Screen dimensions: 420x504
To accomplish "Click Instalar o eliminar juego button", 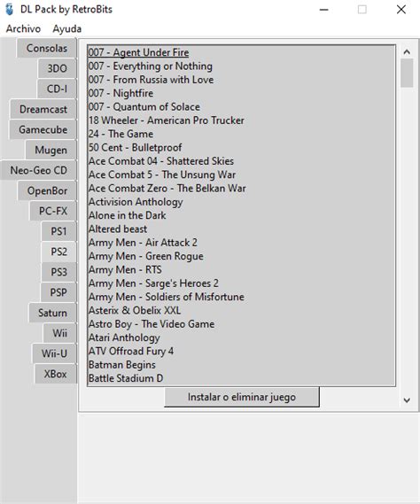I will click(242, 397).
